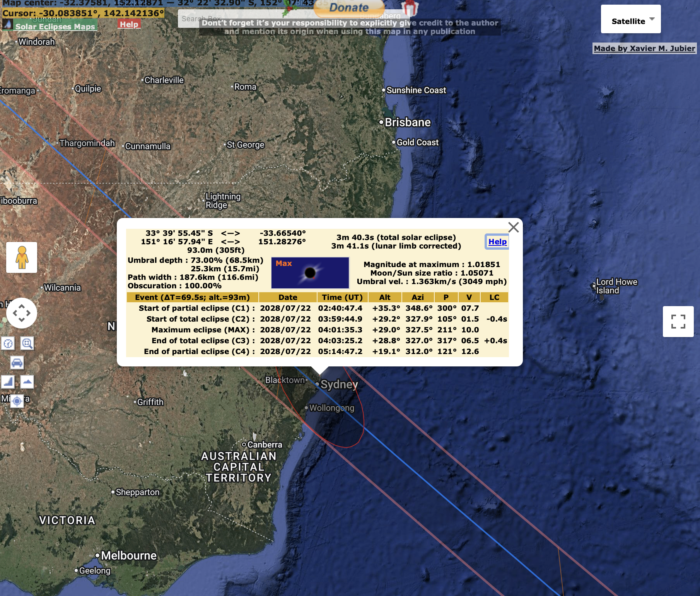Open Help link inside eclipse popup
Viewport: 700px width, 596px height.
(x=497, y=242)
